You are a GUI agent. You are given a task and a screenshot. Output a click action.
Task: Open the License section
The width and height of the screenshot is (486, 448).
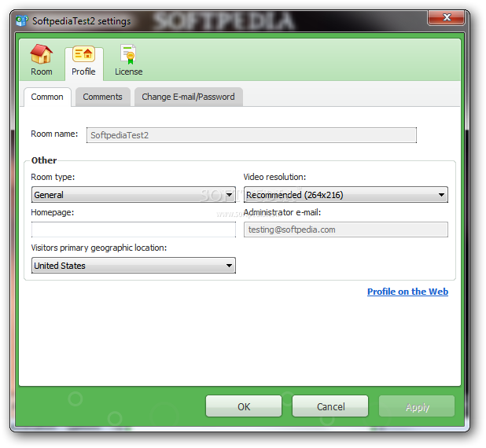pos(129,60)
